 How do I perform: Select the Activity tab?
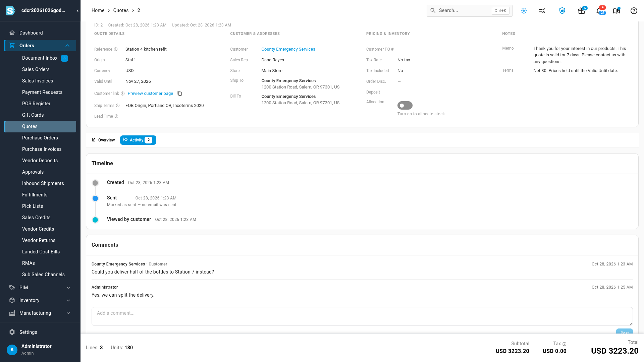pos(138,140)
